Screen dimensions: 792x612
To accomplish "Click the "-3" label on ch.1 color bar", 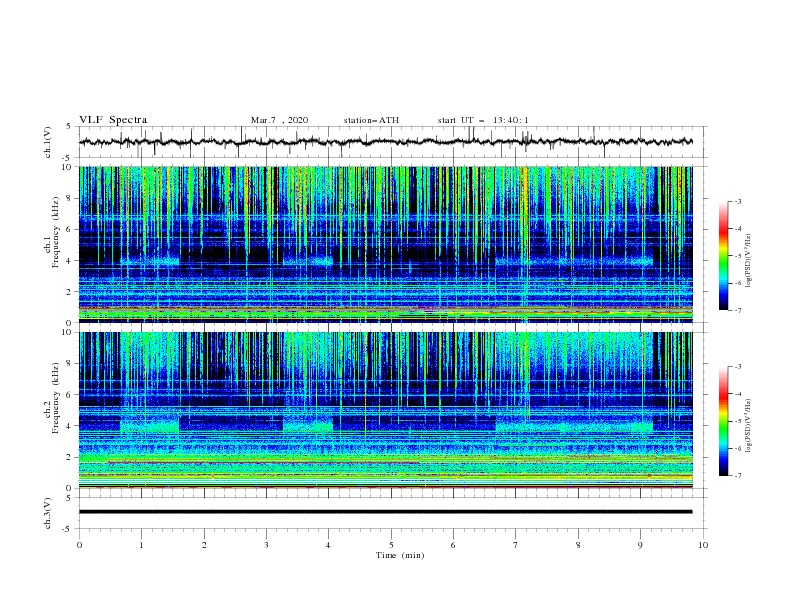I will [738, 201].
